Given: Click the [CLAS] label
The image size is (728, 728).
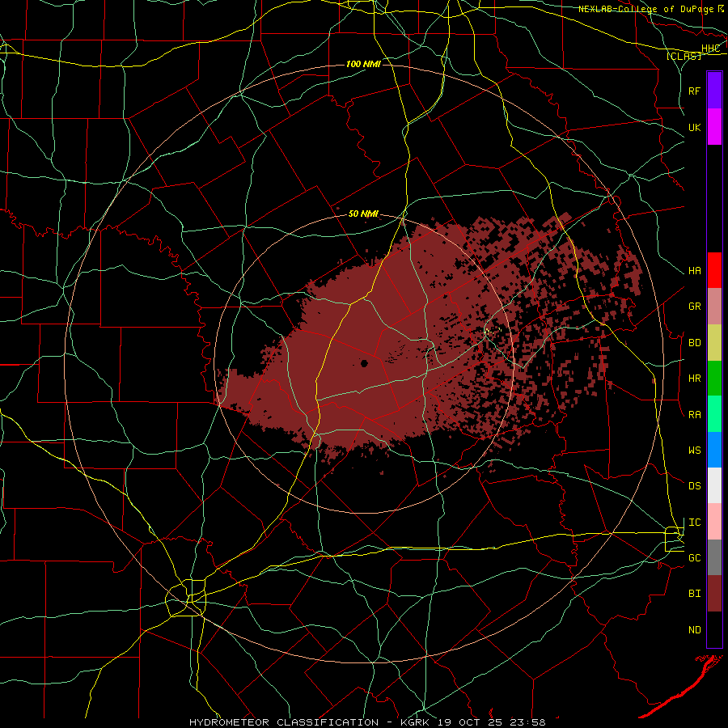Looking at the screenshot, I should pos(684,56).
